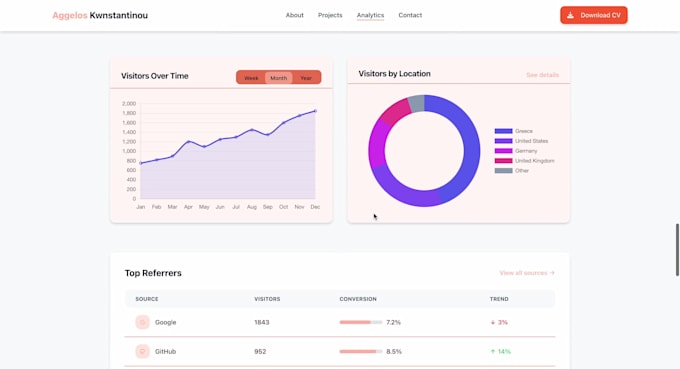The width and height of the screenshot is (680, 369).
Task: Toggle United Kingdom legend swatch
Action: coord(503,161)
